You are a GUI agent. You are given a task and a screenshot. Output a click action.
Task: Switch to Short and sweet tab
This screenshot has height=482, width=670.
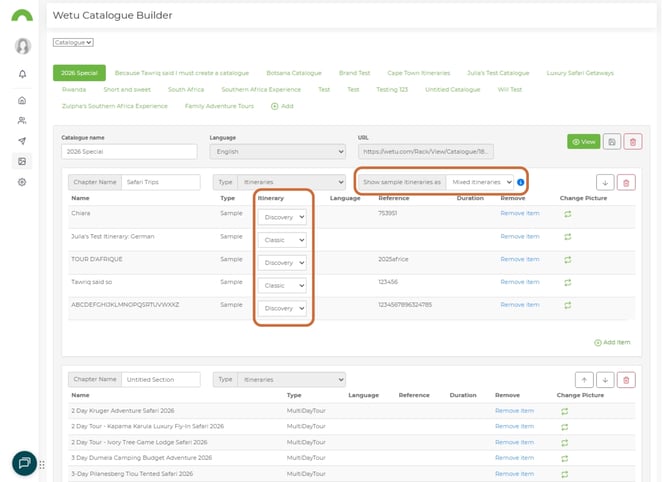(x=127, y=89)
